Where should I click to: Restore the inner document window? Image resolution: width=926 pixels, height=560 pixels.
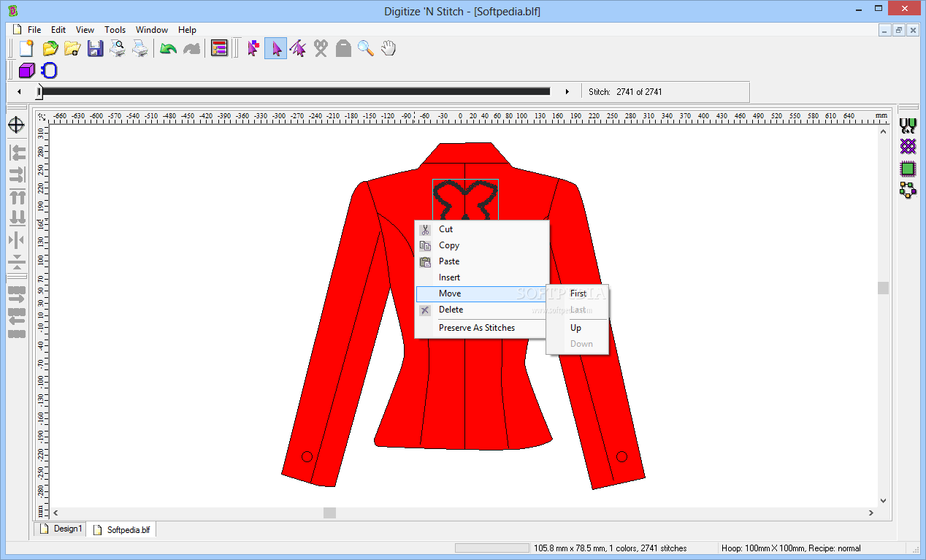tap(898, 30)
